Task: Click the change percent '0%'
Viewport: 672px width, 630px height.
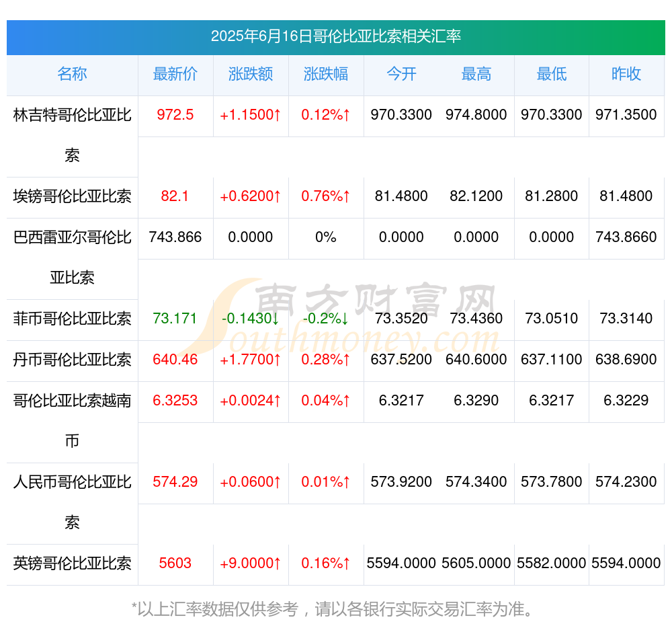Action: 326,237
